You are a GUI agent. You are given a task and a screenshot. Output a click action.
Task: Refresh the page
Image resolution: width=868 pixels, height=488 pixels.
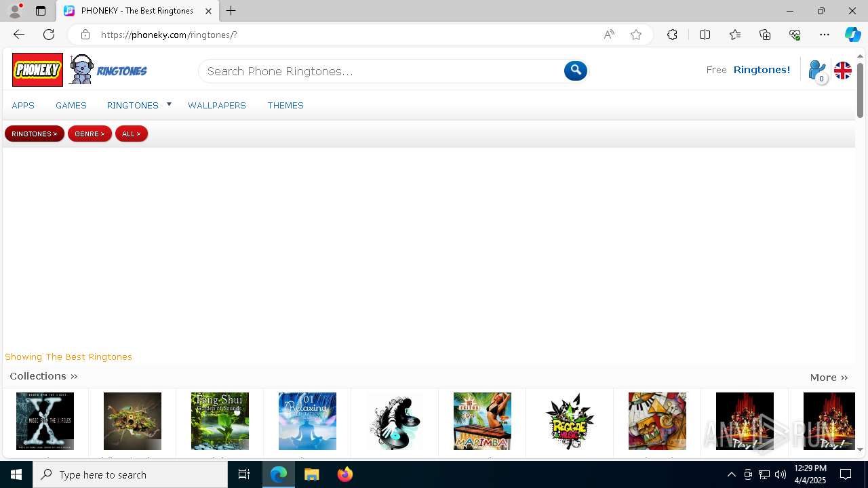pos(49,35)
